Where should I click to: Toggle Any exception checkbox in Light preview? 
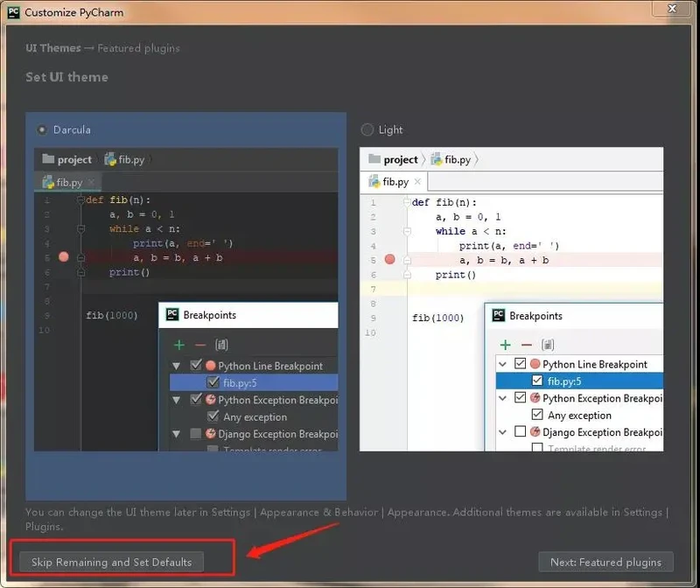[x=537, y=415]
